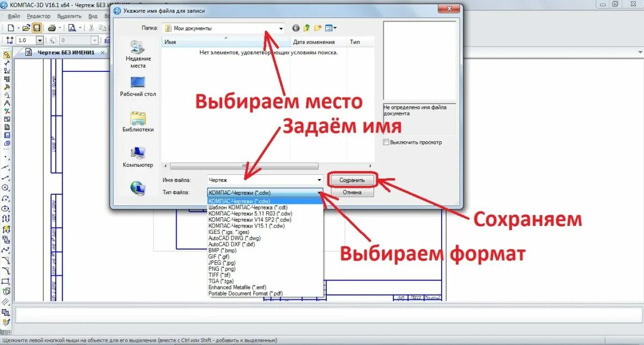Click the Отмена button
Screen dimensions: 644x345
(x=352, y=192)
